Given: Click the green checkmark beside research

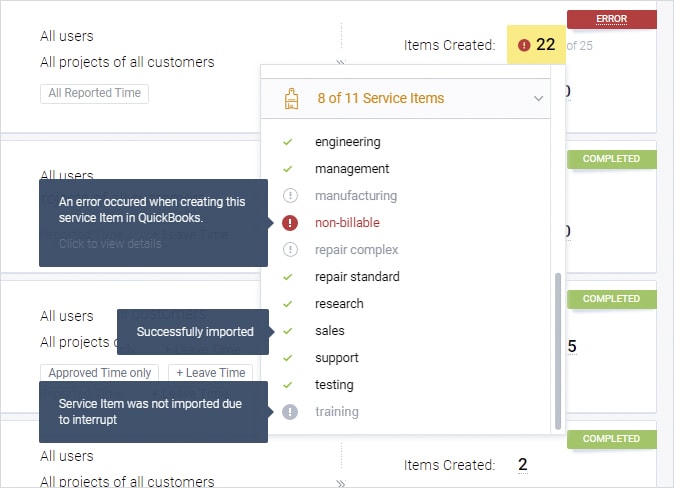Looking at the screenshot, I should pos(288,304).
